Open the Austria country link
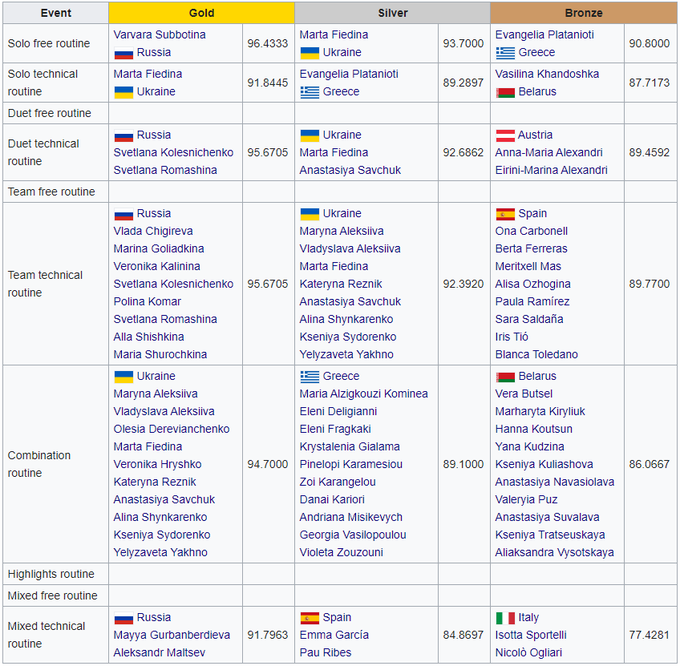 pos(535,135)
